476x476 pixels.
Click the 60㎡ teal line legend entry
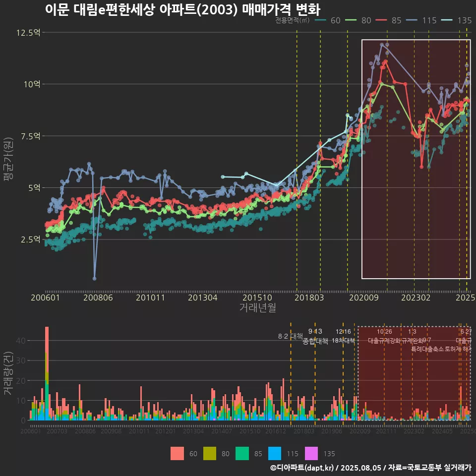click(327, 20)
